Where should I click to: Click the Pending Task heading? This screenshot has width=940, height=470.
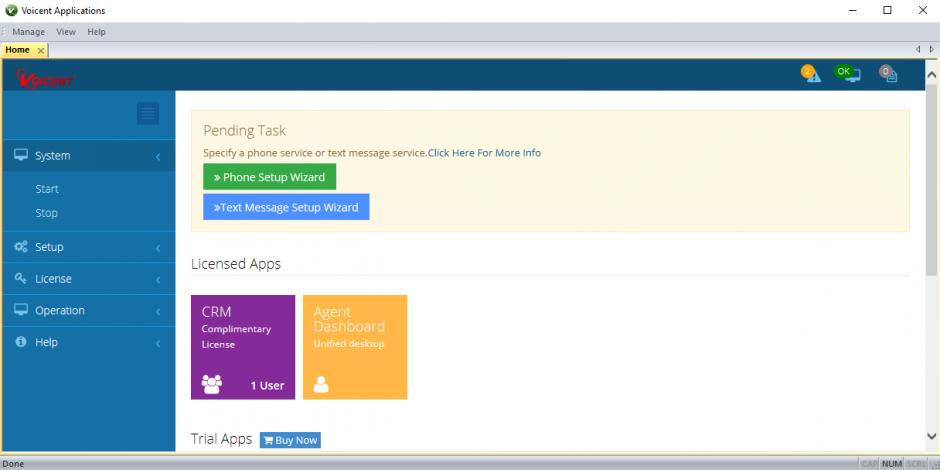coord(245,131)
